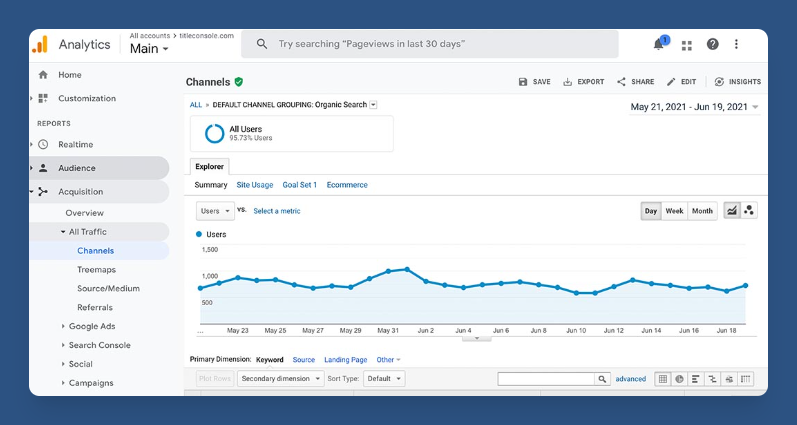Open the help question mark icon
The width and height of the screenshot is (797, 425).
point(713,44)
